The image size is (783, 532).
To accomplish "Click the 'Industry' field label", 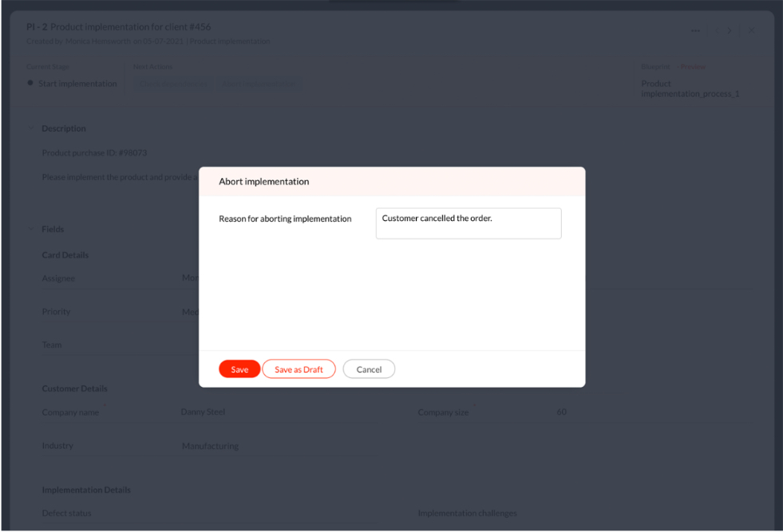I will tap(57, 446).
